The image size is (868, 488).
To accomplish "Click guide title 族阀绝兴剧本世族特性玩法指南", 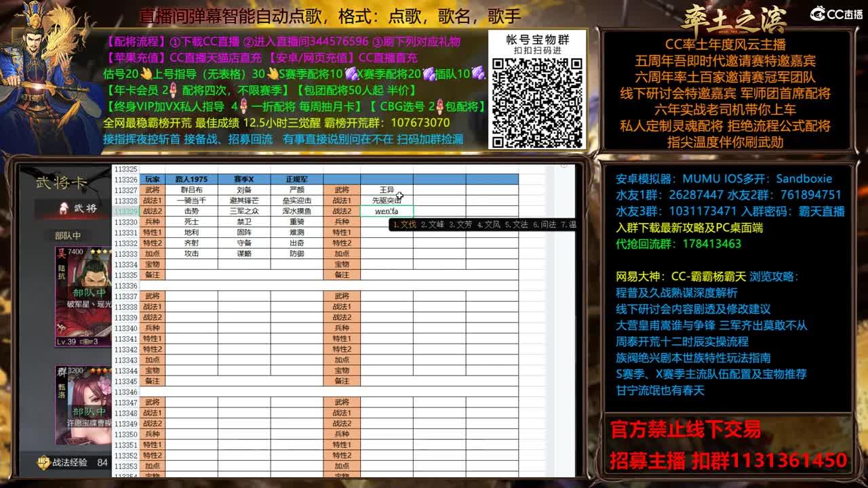I will (693, 358).
